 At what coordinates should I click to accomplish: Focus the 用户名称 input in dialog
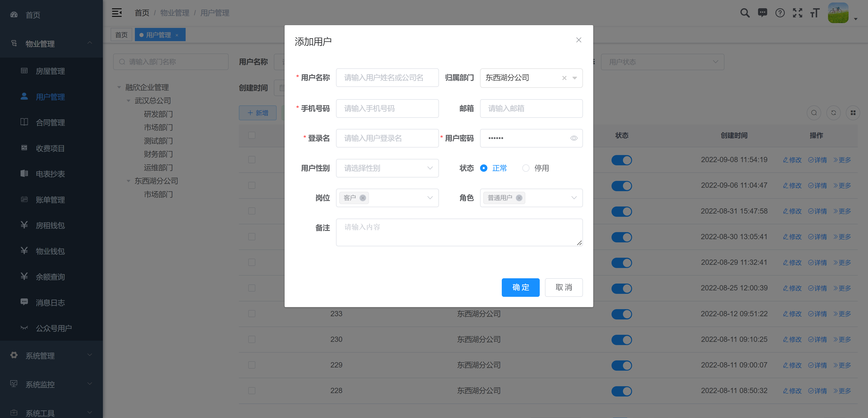(387, 78)
